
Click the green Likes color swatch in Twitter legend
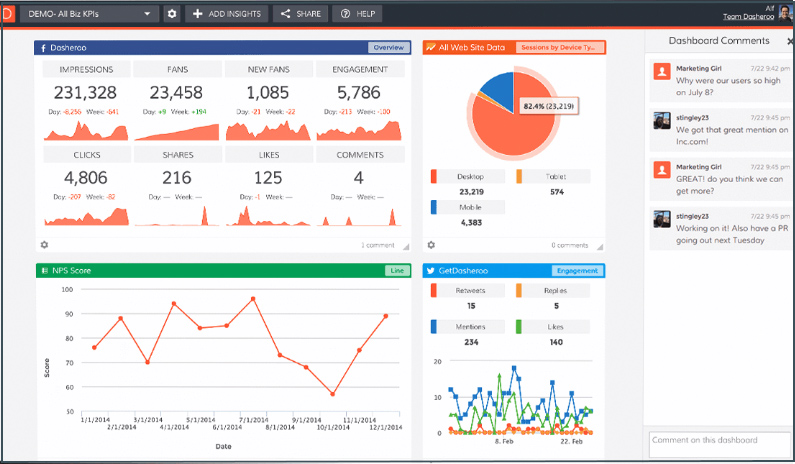[x=520, y=327]
